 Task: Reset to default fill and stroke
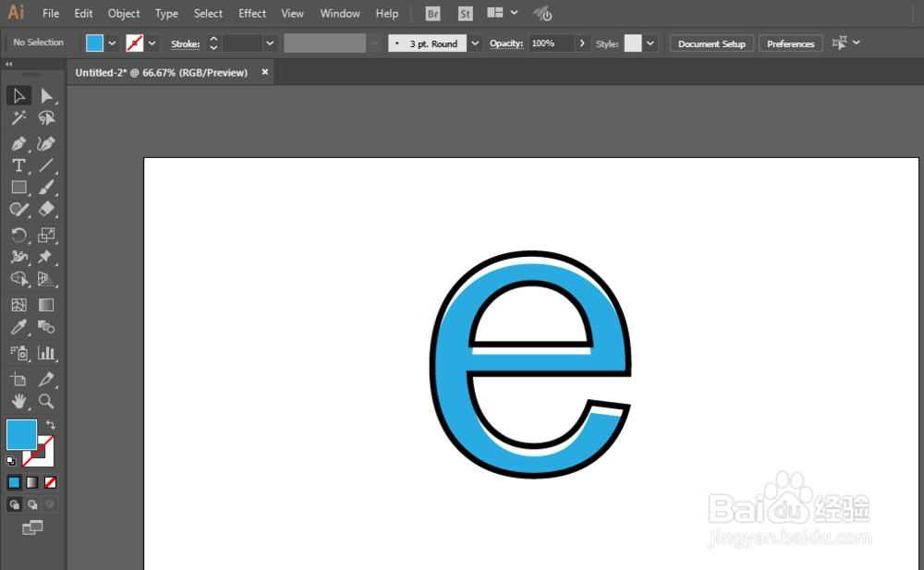click(10, 460)
